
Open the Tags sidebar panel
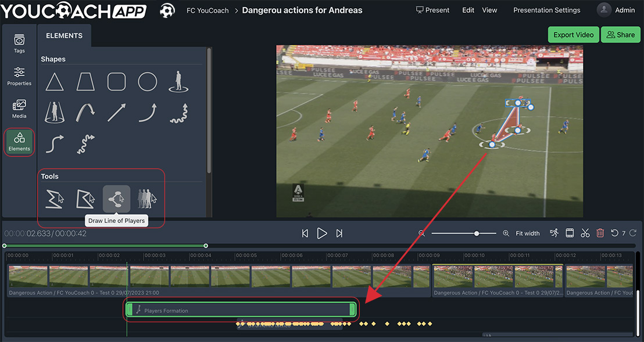click(x=19, y=44)
